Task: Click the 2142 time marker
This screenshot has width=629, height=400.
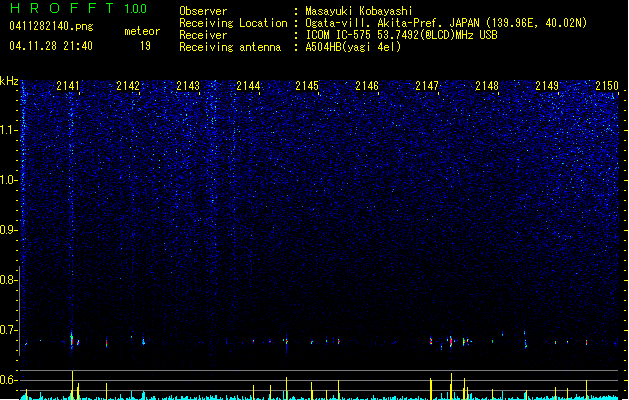Action: click(x=128, y=86)
